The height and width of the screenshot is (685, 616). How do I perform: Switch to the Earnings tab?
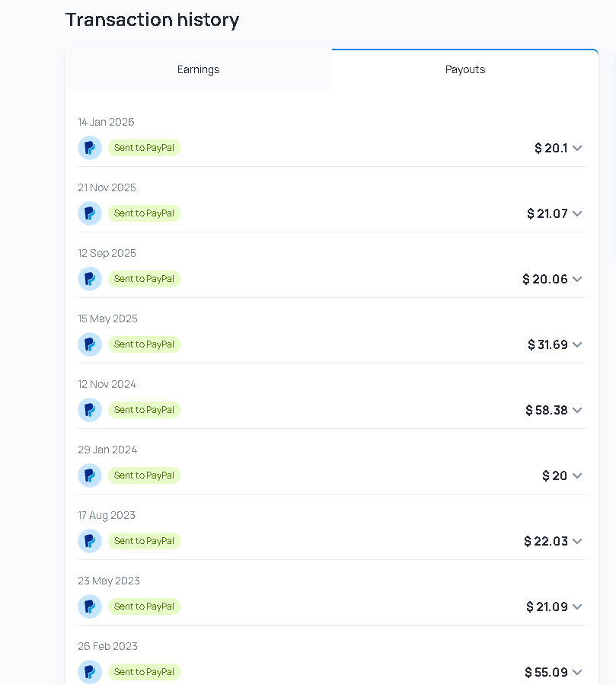199,69
